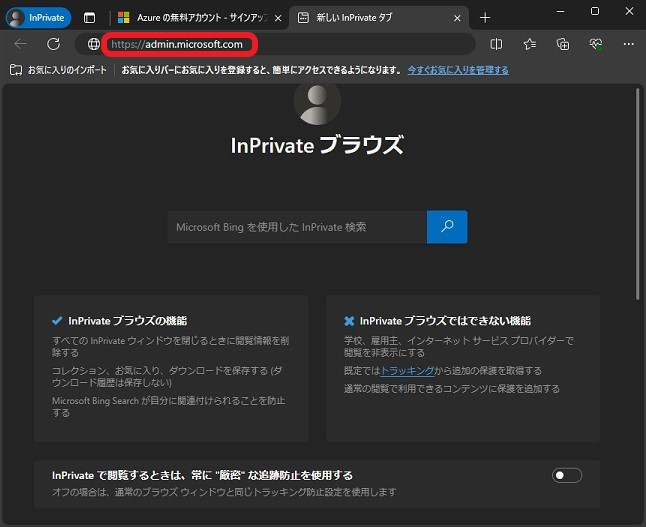Open split screen view icon
The image size is (646, 527).
point(496,44)
